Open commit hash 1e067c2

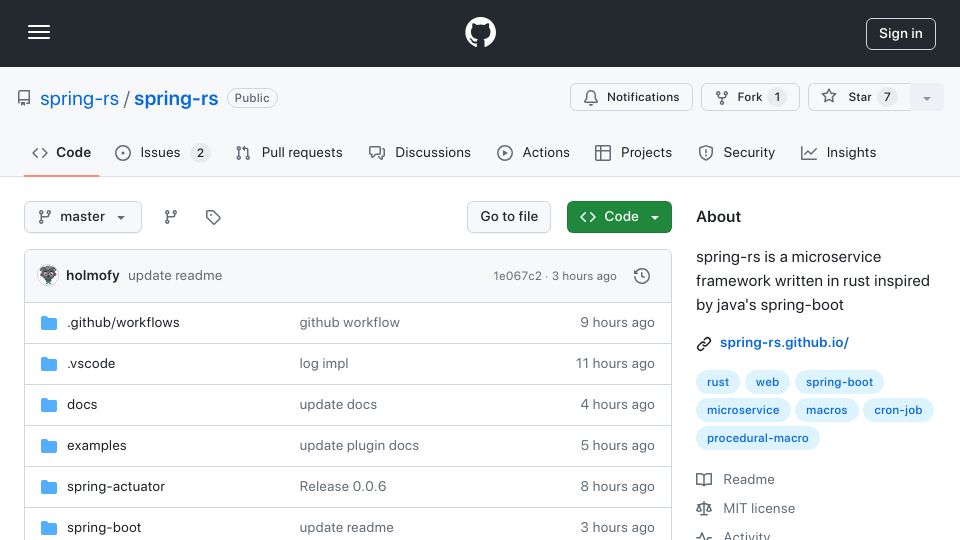(517, 276)
